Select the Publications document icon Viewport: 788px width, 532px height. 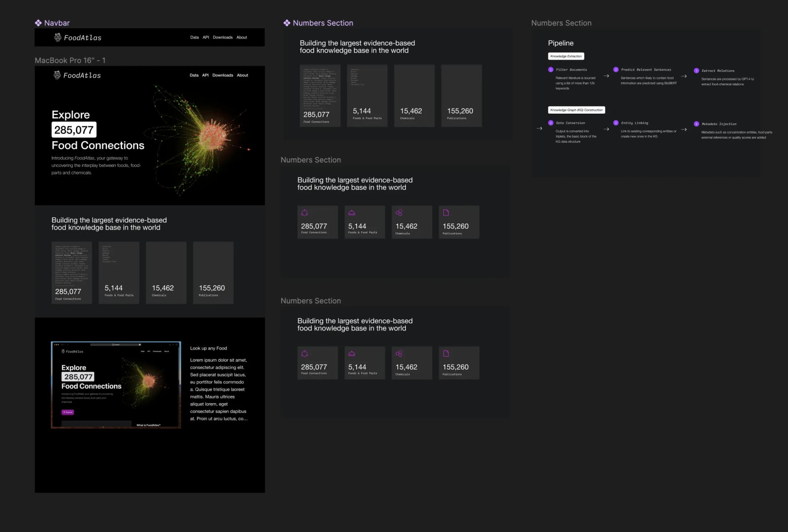click(x=446, y=212)
